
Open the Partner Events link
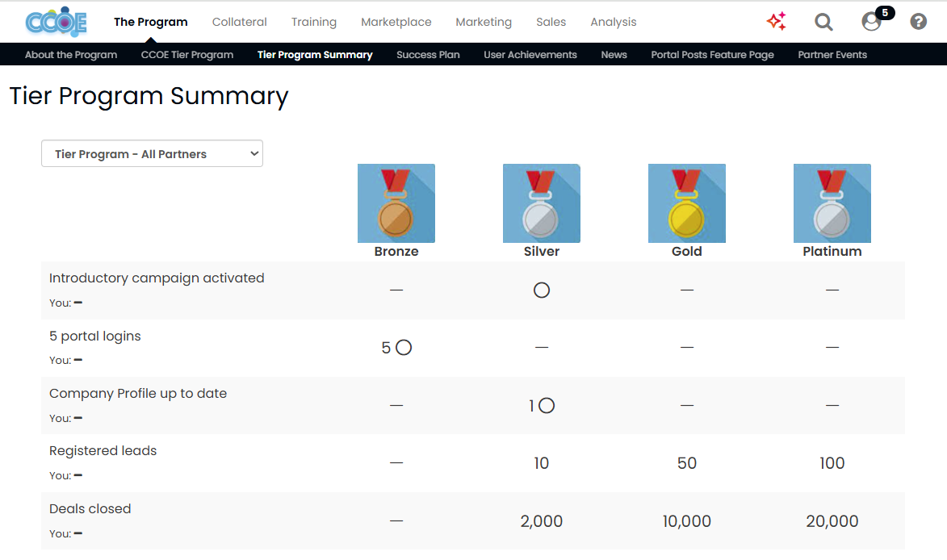[832, 55]
